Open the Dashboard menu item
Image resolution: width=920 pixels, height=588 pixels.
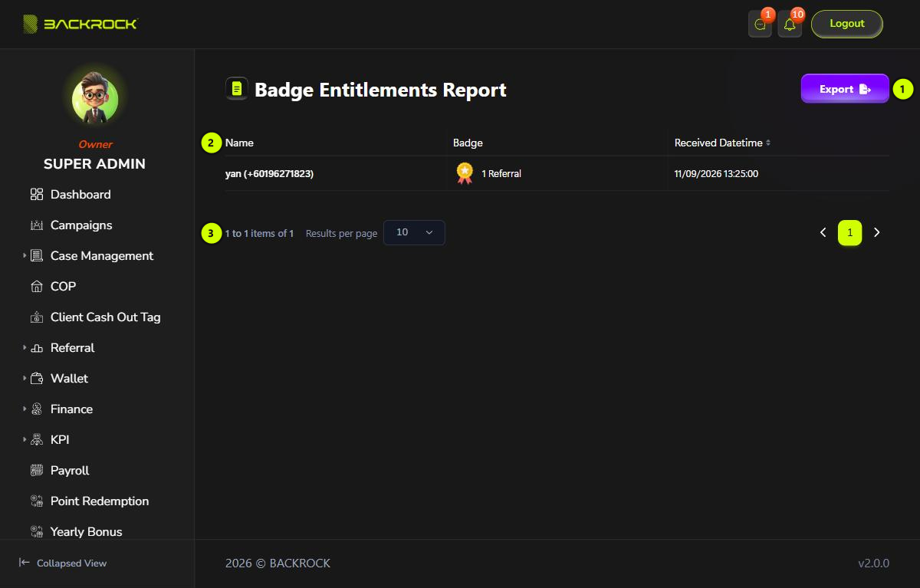point(80,195)
